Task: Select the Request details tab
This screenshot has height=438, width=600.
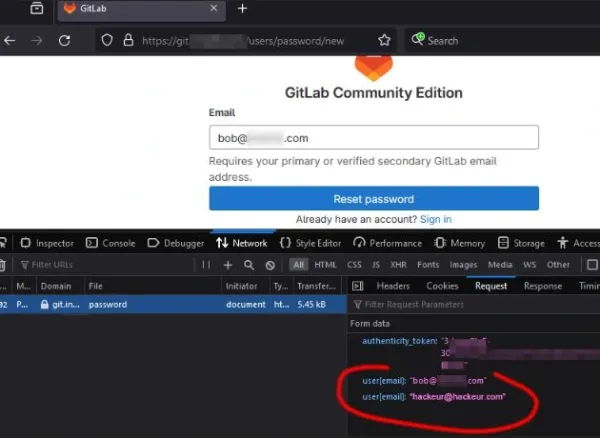Action: [x=491, y=286]
